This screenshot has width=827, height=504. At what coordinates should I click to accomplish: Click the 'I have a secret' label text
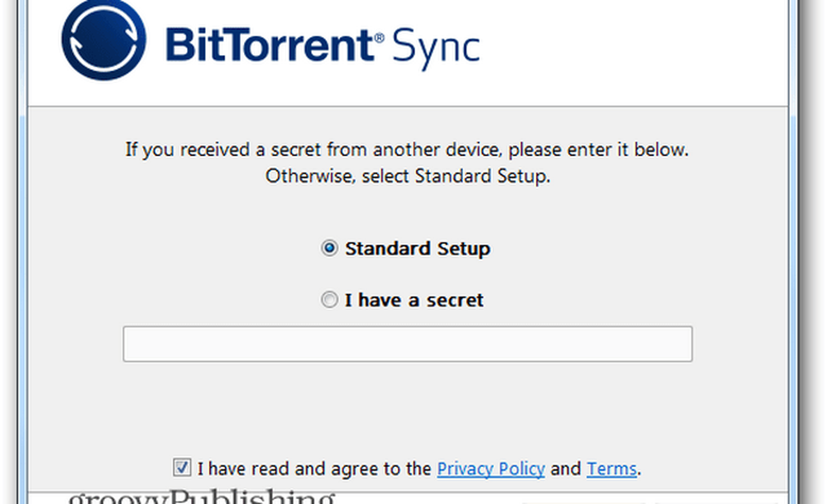[414, 300]
